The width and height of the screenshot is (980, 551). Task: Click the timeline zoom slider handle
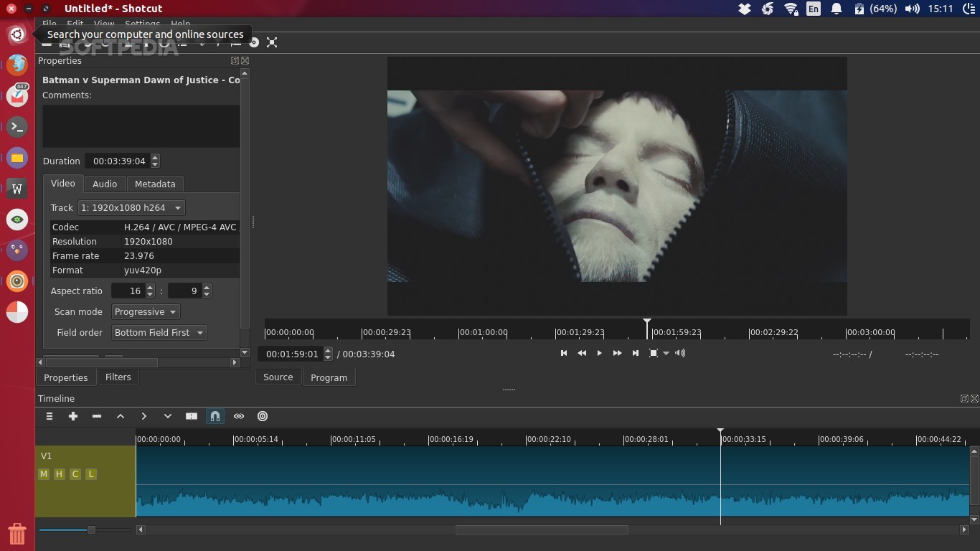point(91,530)
